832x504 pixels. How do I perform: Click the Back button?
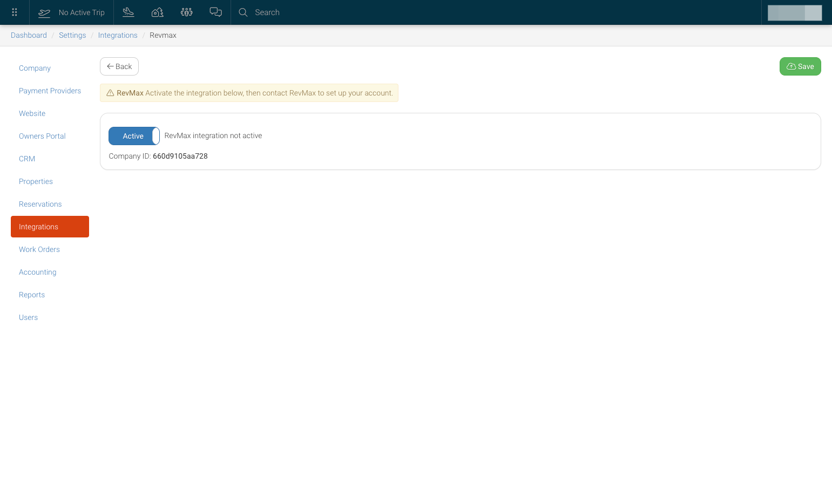pyautogui.click(x=119, y=66)
